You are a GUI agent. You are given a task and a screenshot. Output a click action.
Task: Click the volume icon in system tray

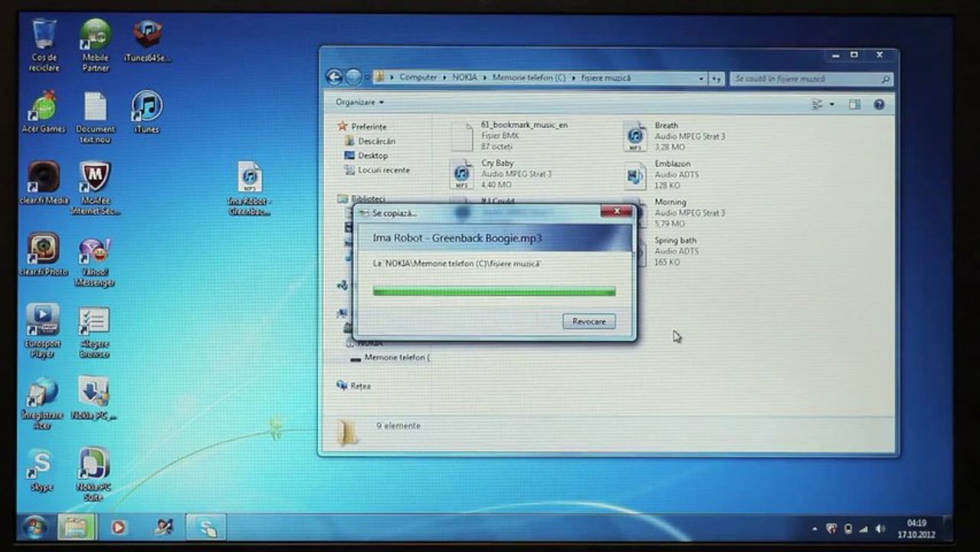tap(880, 529)
